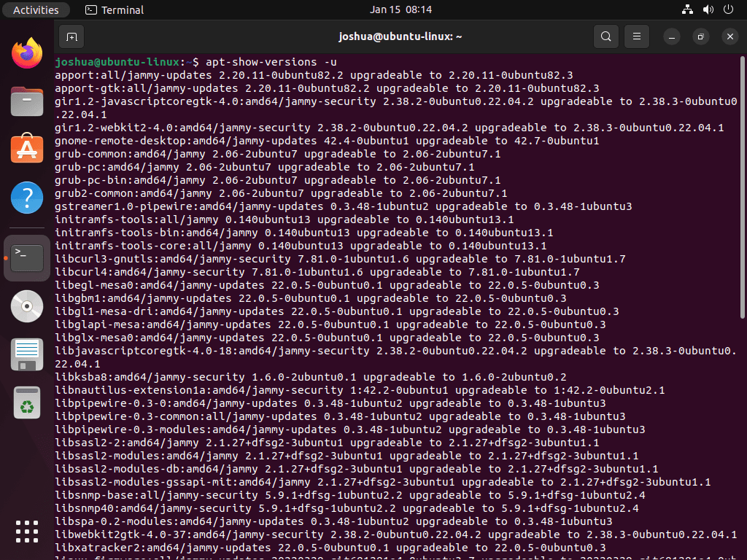The height and width of the screenshot is (560, 747).
Task: Open the terminal search with the magnifier button
Action: coord(605,36)
